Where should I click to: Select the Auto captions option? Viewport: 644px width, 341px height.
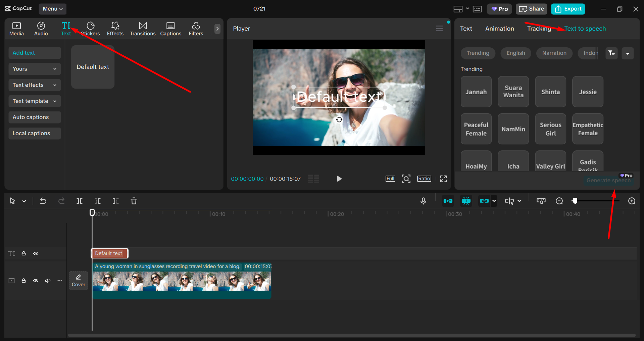tap(35, 117)
